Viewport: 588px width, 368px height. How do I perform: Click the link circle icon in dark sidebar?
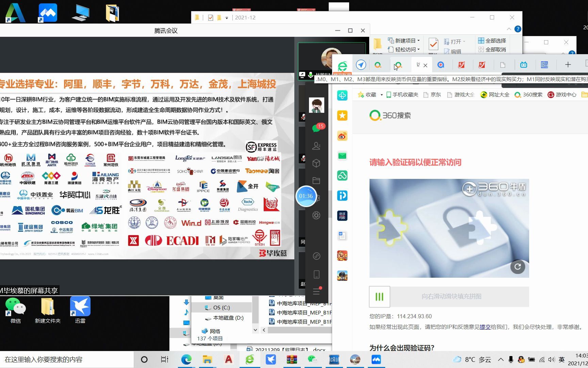(x=316, y=256)
